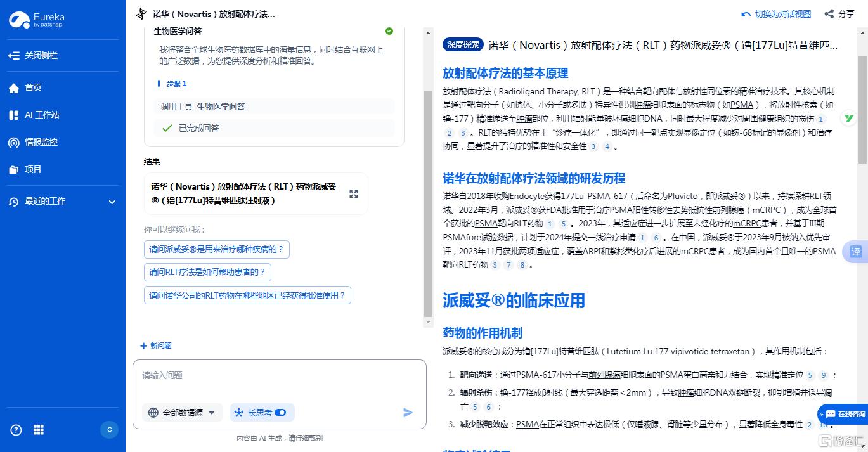Ask suggested question about RLT helping patients

(x=207, y=272)
